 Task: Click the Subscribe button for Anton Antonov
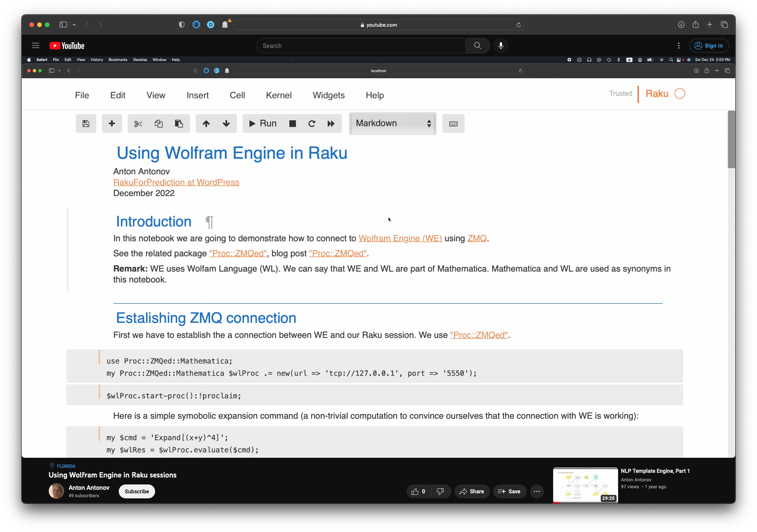pos(137,491)
